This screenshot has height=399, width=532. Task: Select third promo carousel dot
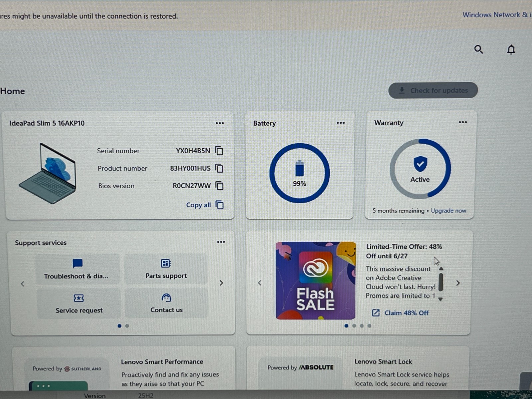click(362, 326)
